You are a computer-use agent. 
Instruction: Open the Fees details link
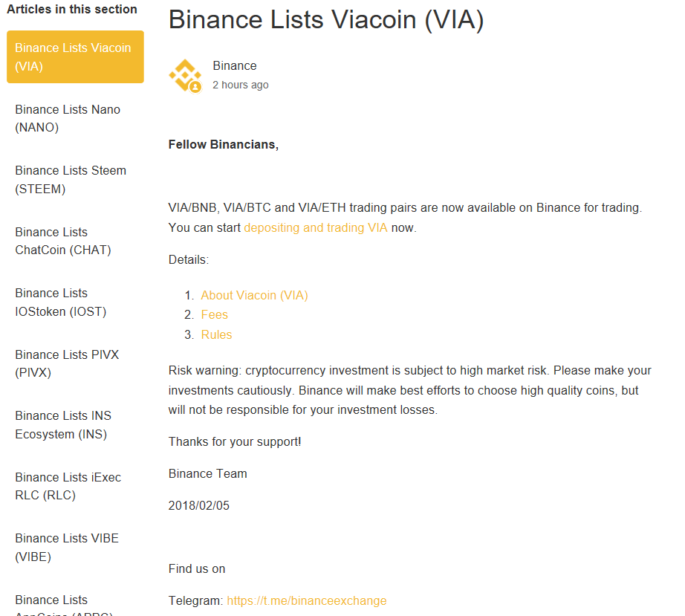click(215, 315)
